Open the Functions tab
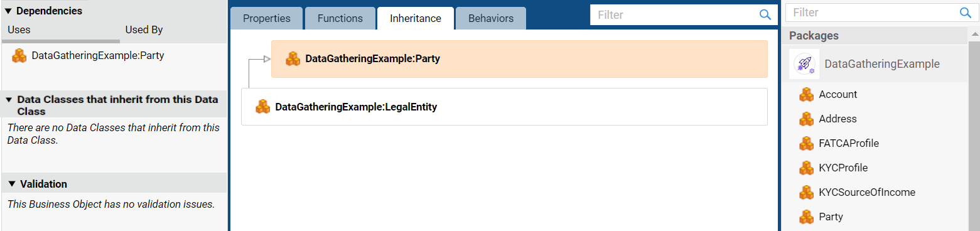The height and width of the screenshot is (231, 980). coord(340,18)
